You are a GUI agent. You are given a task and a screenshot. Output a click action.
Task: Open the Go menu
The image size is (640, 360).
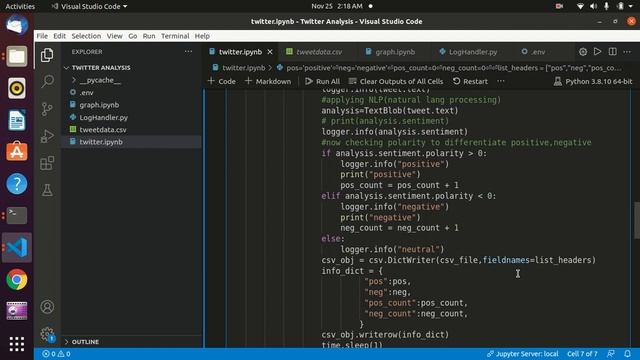click(133, 36)
